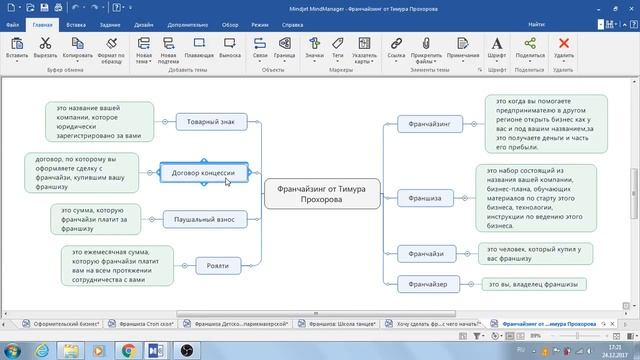This screenshot has height=360, width=640.
Task: Collapse the Договор концессии branch toggle
Action: [149, 173]
